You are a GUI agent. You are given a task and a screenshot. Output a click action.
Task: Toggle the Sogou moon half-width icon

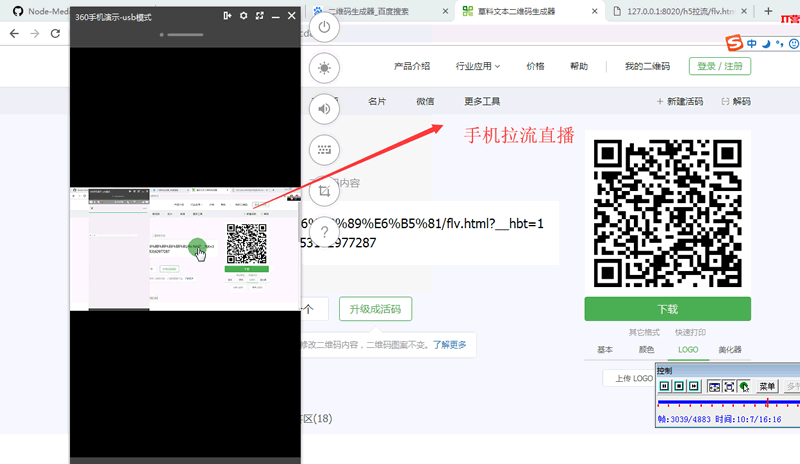pos(764,44)
